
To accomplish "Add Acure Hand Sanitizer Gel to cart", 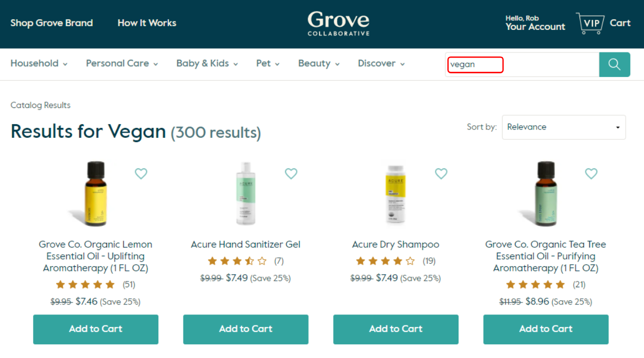I will [x=246, y=329].
